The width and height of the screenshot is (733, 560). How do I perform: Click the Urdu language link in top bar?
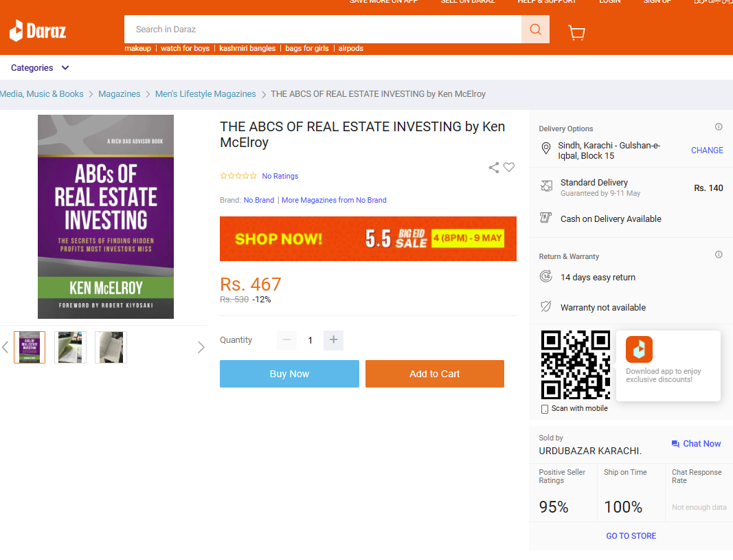point(713,2)
